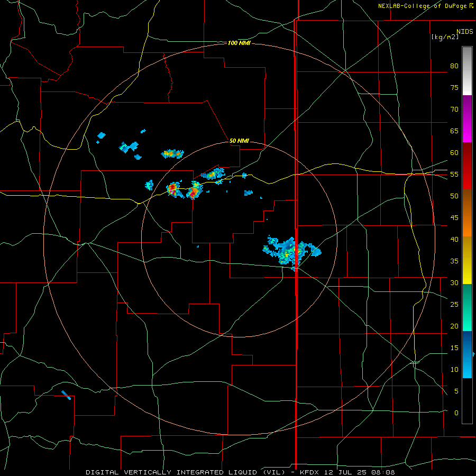
Task: Click the 15 value on the VIL scale
Action: (454, 348)
